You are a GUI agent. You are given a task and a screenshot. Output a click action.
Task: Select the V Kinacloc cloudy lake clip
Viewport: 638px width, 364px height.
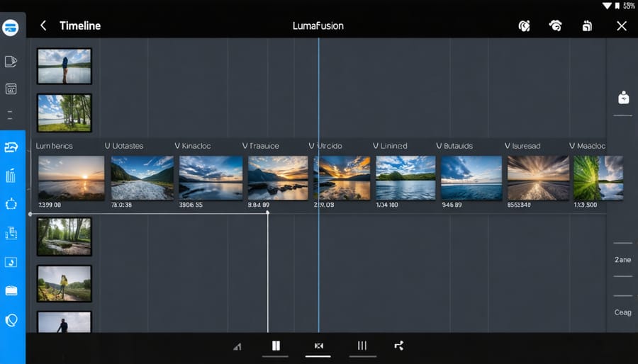[x=211, y=178]
